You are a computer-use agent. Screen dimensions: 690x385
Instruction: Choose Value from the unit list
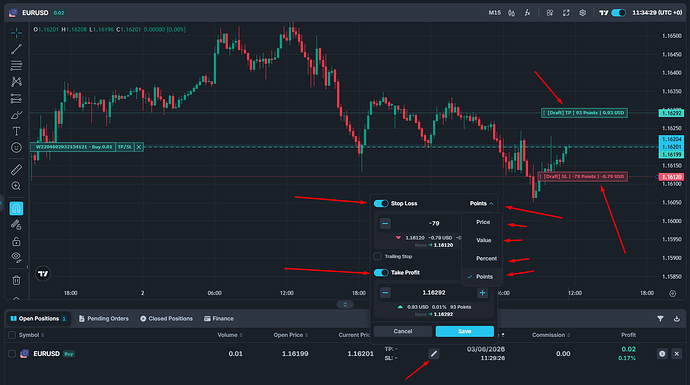483,240
